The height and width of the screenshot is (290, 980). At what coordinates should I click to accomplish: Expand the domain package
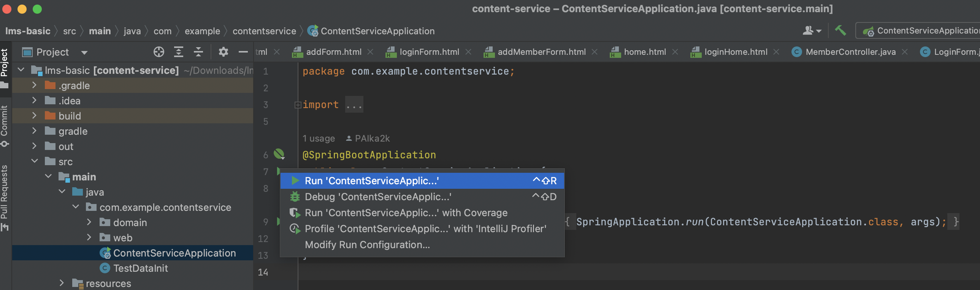[89, 222]
